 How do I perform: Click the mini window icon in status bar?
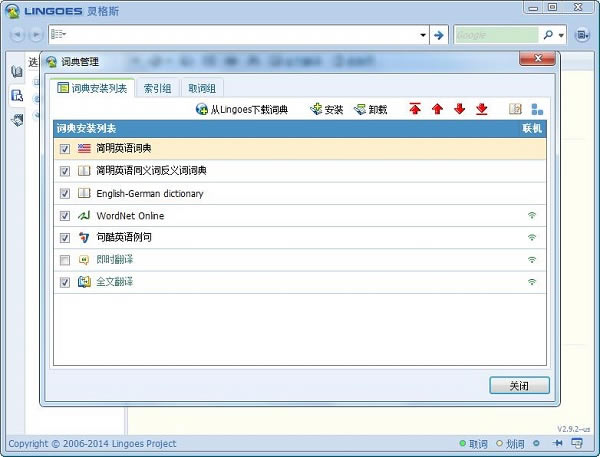click(577, 443)
